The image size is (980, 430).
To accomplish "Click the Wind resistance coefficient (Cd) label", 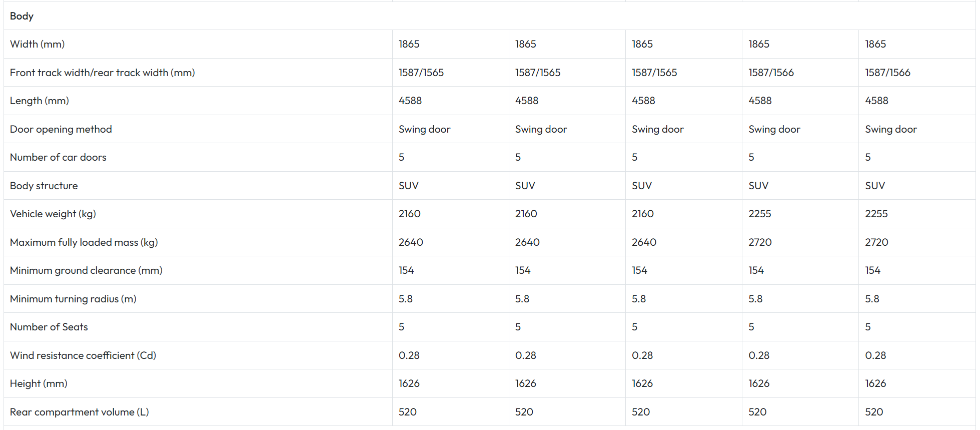I will 83,355.
